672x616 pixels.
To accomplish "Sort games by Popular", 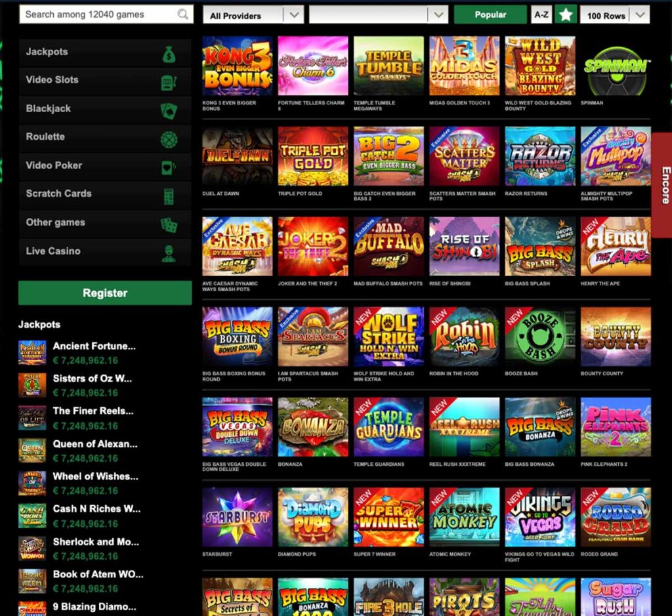I will tap(490, 15).
